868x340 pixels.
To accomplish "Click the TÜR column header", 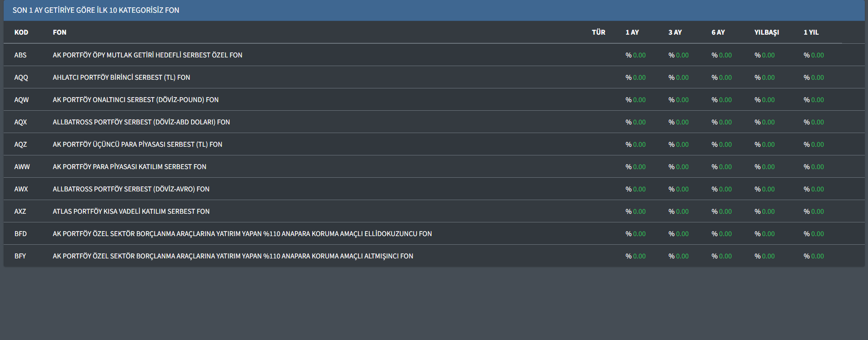I will coord(598,32).
